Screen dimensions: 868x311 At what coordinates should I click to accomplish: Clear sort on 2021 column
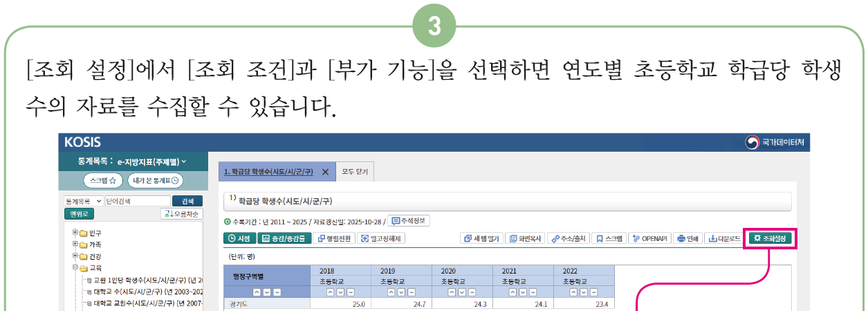pos(533,292)
